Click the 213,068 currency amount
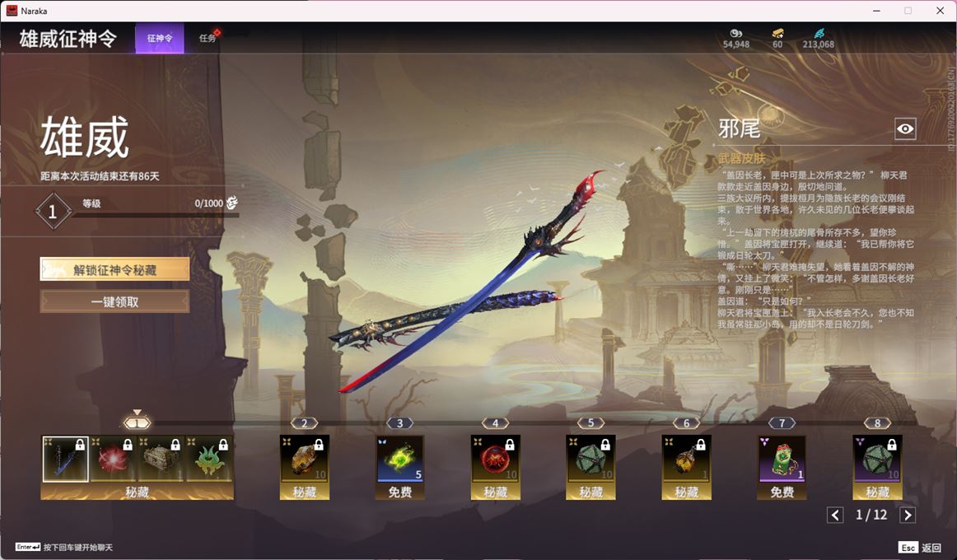 819,44
